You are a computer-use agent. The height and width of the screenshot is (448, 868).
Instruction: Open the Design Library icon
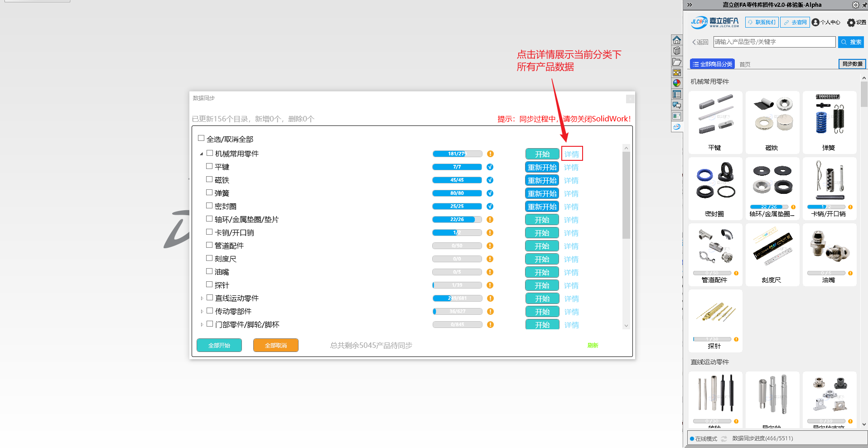[x=676, y=51]
